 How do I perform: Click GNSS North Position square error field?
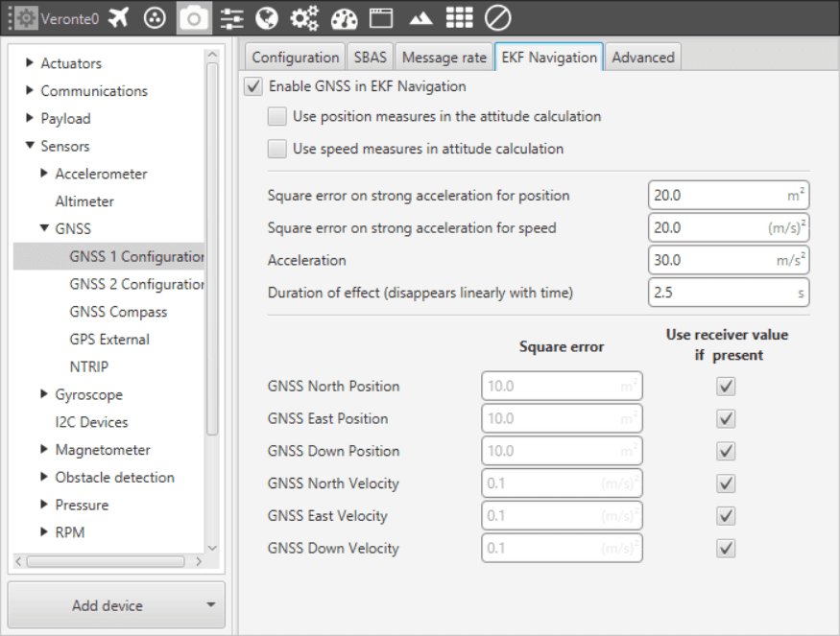(562, 386)
